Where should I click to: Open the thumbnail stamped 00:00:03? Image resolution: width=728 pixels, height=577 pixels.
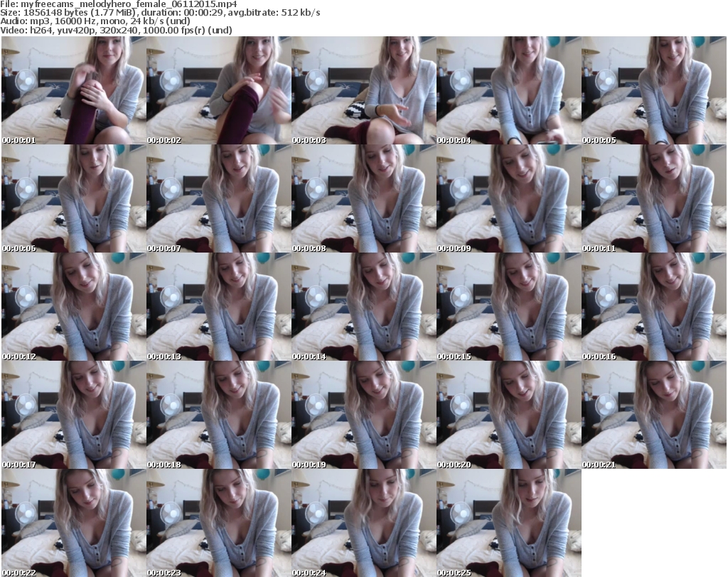click(x=364, y=90)
